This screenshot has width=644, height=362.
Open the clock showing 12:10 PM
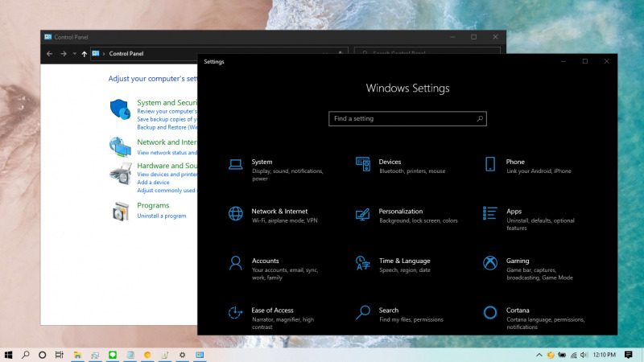click(x=605, y=355)
